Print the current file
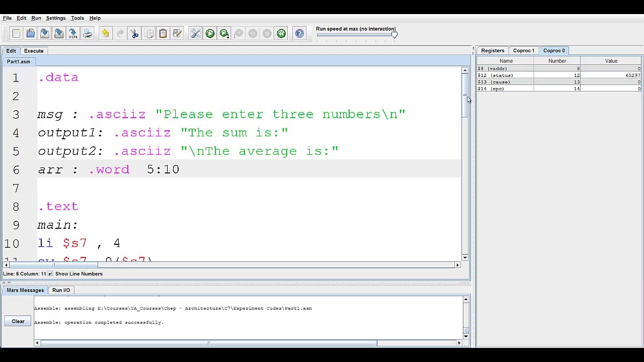Screen dimensions: 644x362 click(88, 34)
